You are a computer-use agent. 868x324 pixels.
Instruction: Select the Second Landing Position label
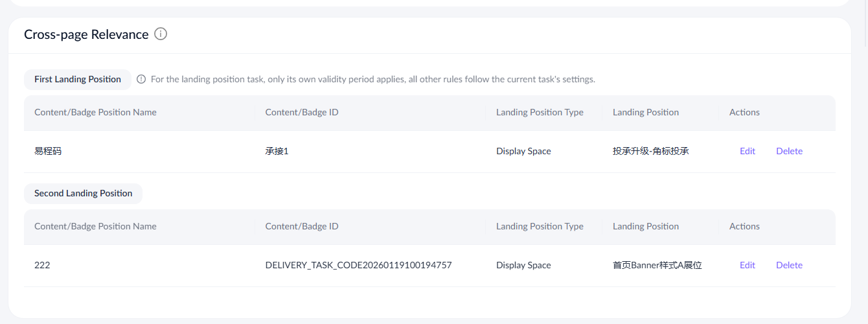point(83,193)
